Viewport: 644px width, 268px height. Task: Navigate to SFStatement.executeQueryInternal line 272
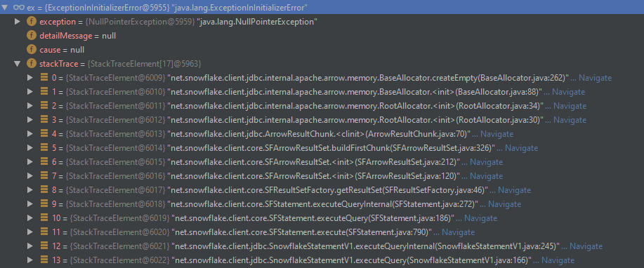(504, 203)
